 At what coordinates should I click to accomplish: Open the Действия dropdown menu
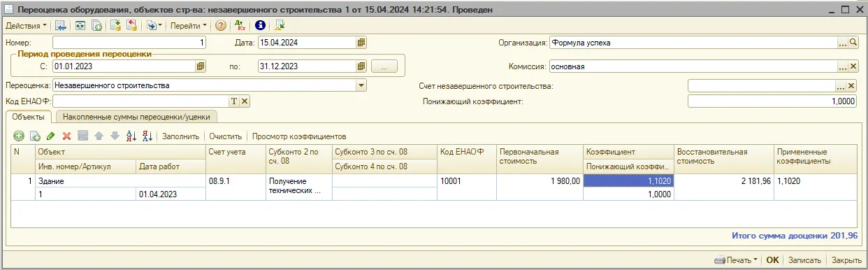[x=27, y=25]
